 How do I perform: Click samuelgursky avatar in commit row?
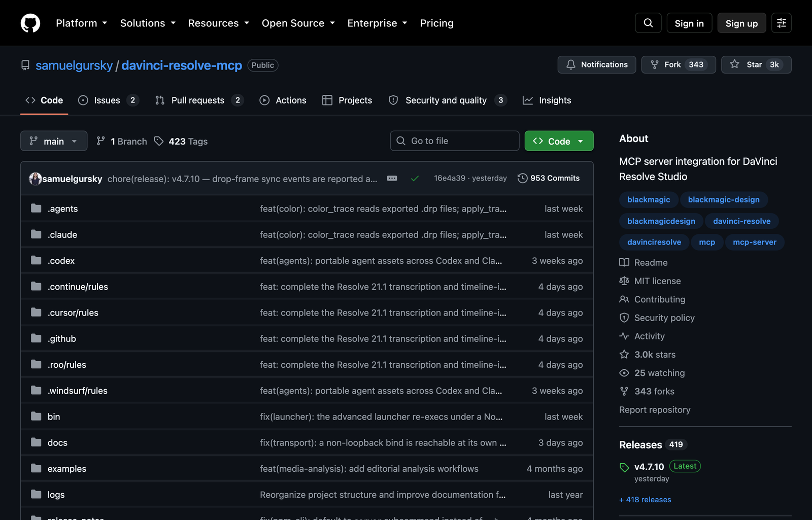tap(36, 179)
